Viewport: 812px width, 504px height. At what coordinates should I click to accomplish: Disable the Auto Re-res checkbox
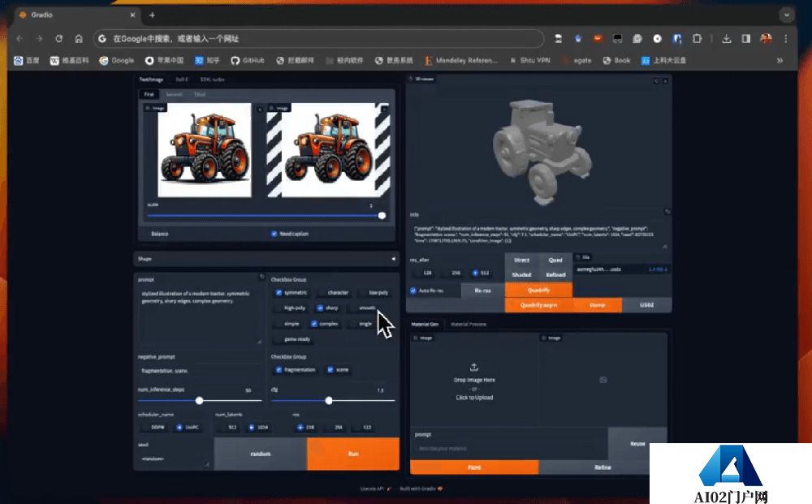click(x=412, y=291)
